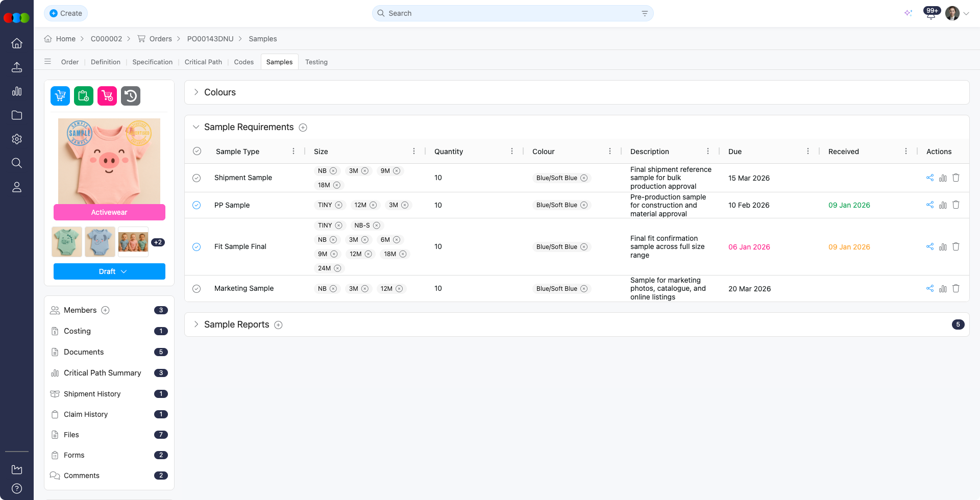Click the Create button
980x500 pixels.
coord(66,13)
